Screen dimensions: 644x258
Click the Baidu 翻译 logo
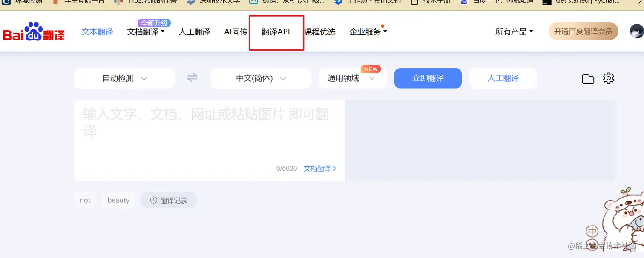(x=33, y=32)
